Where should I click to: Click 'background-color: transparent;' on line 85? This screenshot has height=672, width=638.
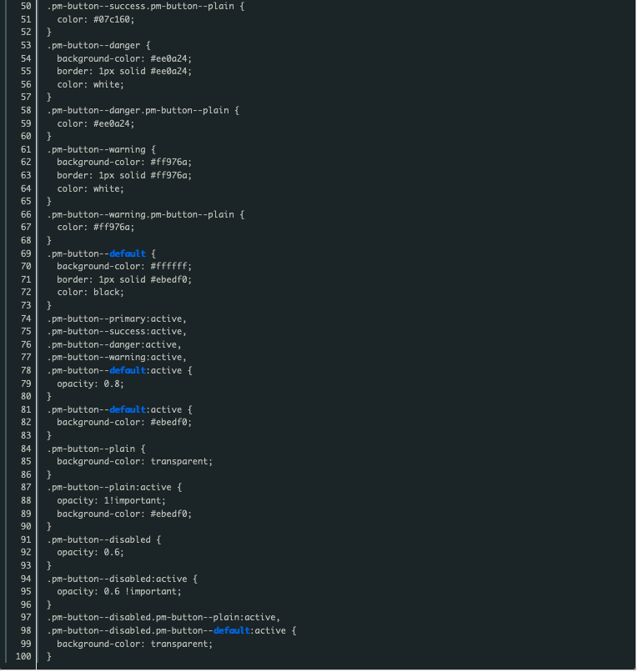click(x=134, y=462)
